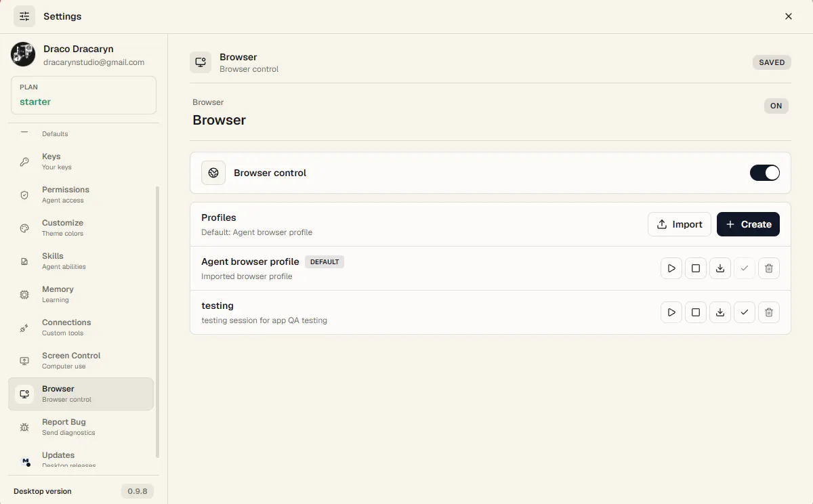
Task: Click the Browser control globe icon
Action: coord(213,173)
